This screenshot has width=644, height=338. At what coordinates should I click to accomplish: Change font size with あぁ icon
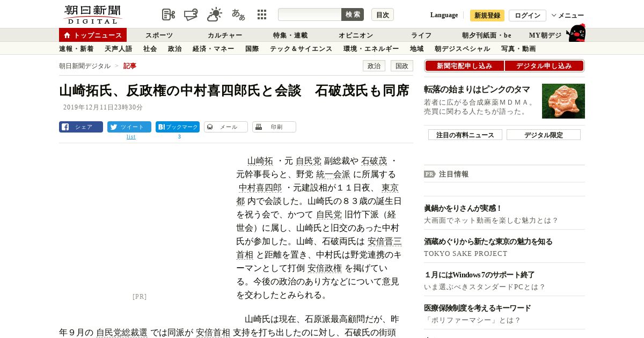pos(238,14)
